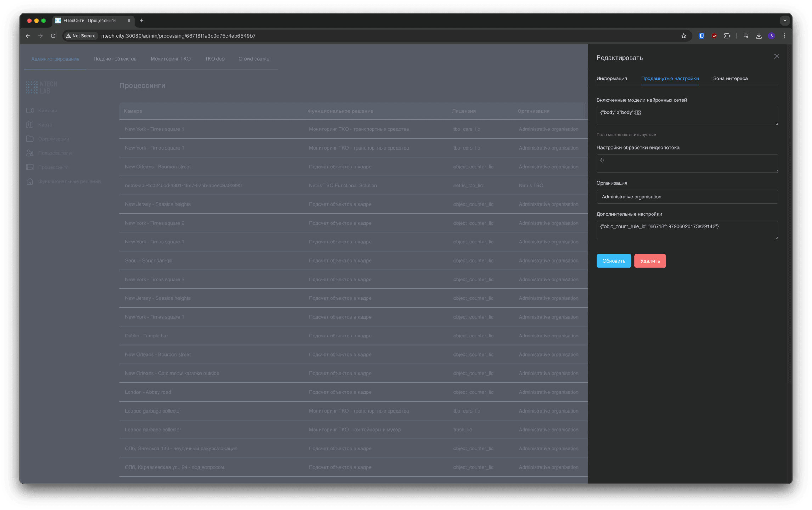This screenshot has width=812, height=510.
Task: Bookmark page with star icon
Action: click(683, 36)
